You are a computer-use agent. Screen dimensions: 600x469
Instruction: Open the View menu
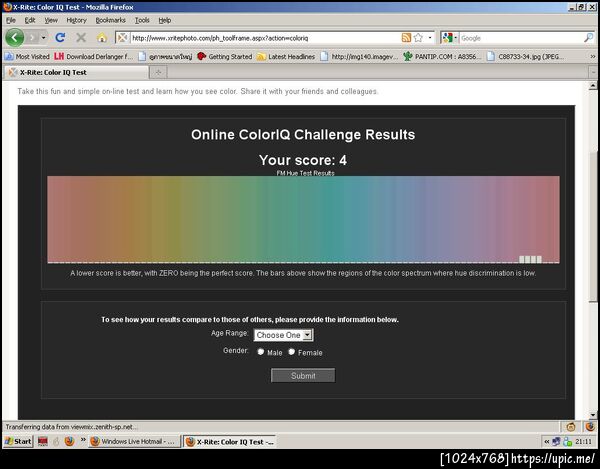pos(51,20)
